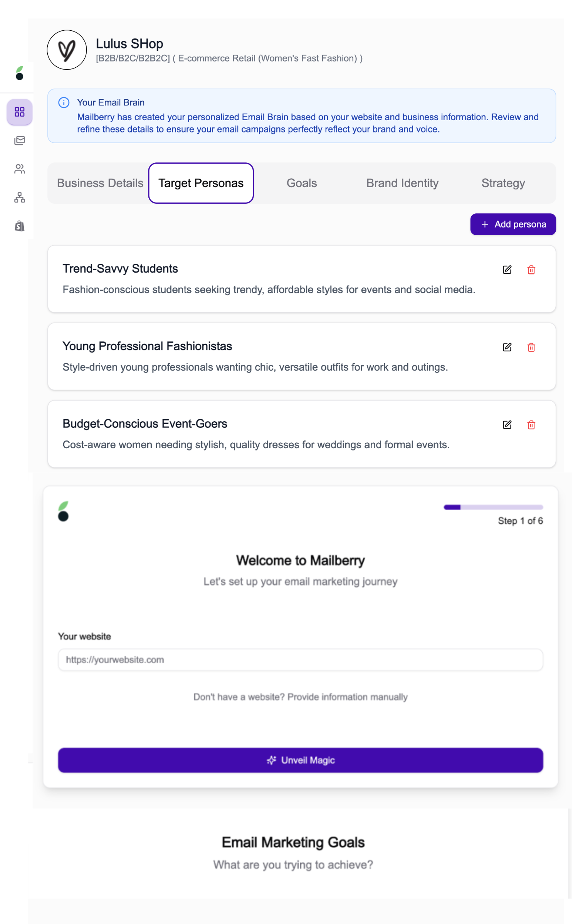Screen dimensions: 578x924
Task: Edit the Trend-Savvy Students persona
Action: pyautogui.click(x=507, y=269)
